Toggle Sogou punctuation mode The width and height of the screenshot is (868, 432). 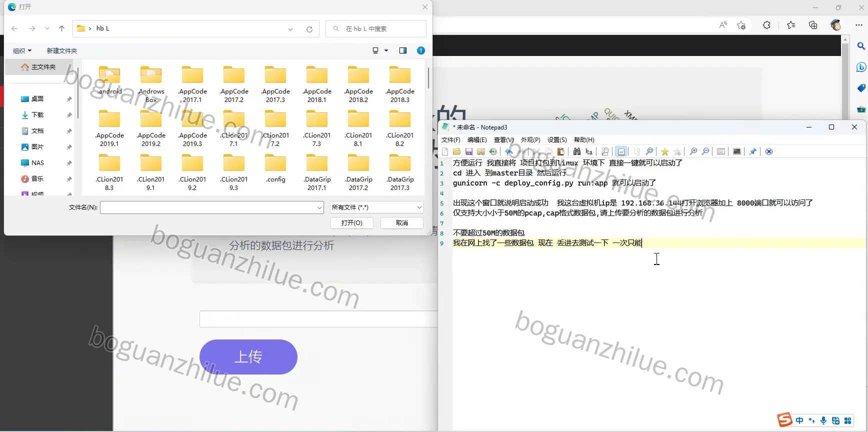811,420
